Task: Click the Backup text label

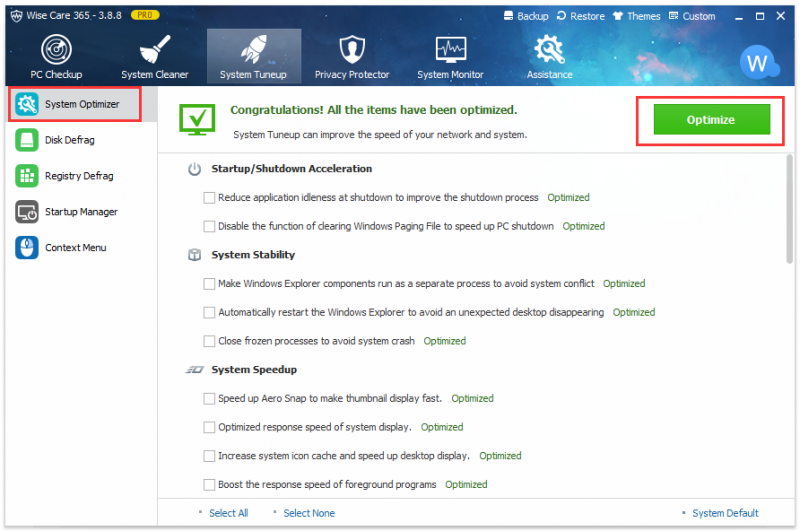Action: [533, 16]
